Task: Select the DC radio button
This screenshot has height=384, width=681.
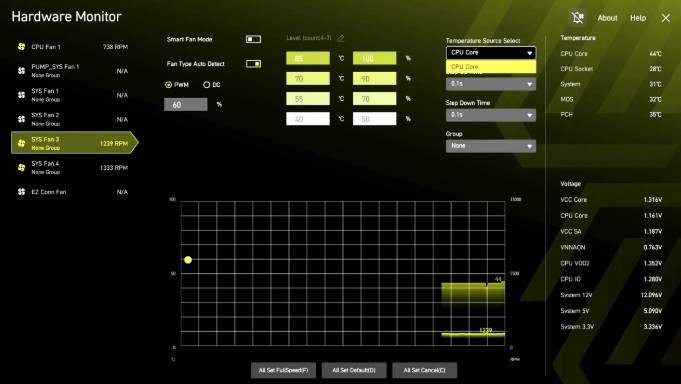Action: tap(206, 85)
